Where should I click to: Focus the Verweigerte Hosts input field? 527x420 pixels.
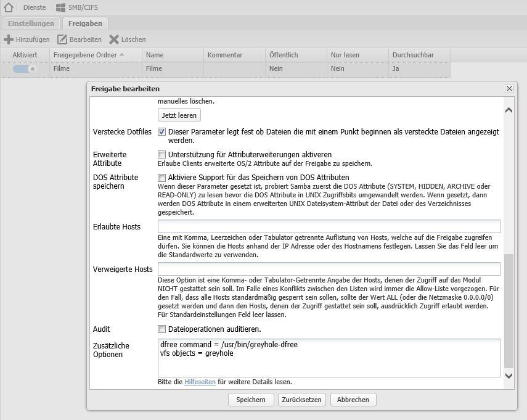click(329, 269)
